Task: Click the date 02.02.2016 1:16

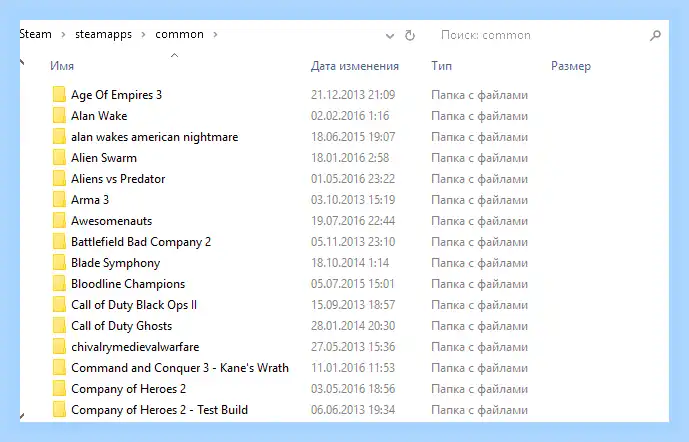Action: click(350, 116)
